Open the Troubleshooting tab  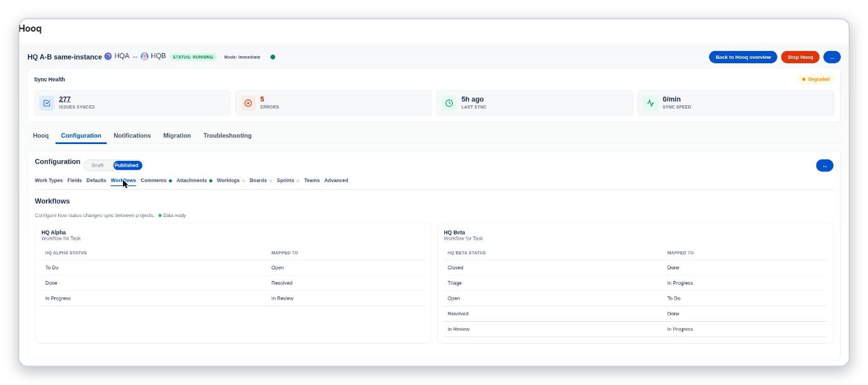pyautogui.click(x=227, y=136)
